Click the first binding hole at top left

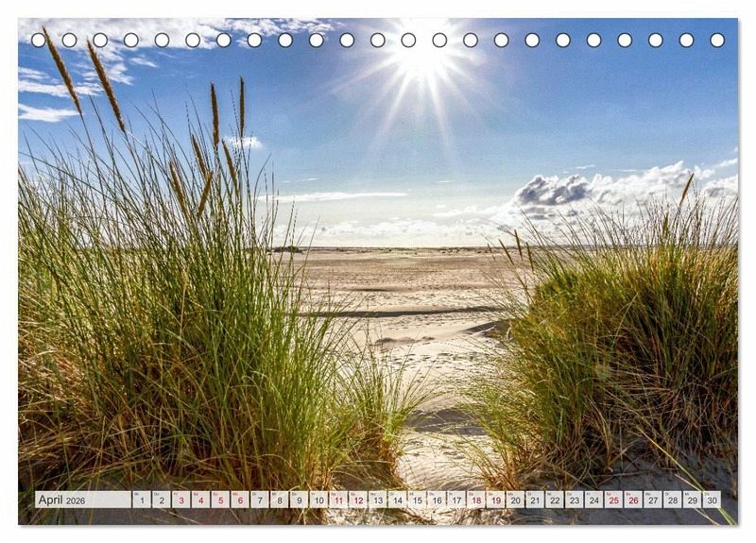pos(39,40)
